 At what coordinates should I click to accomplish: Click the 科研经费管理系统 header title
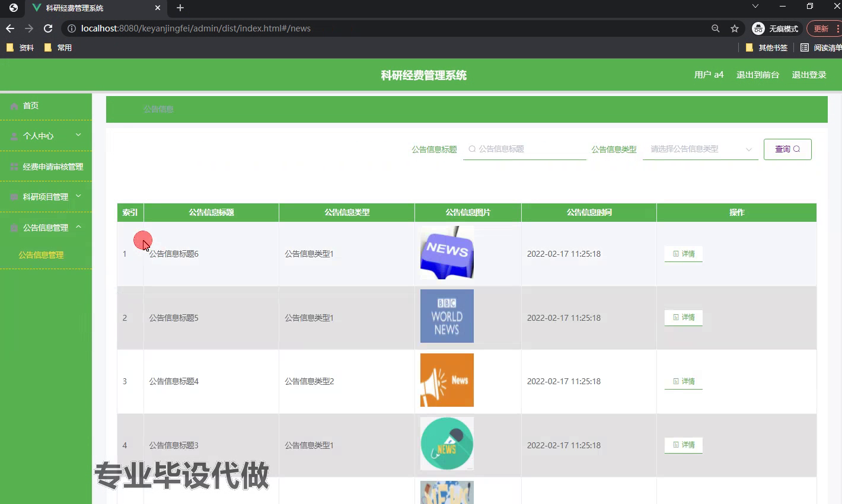424,75
